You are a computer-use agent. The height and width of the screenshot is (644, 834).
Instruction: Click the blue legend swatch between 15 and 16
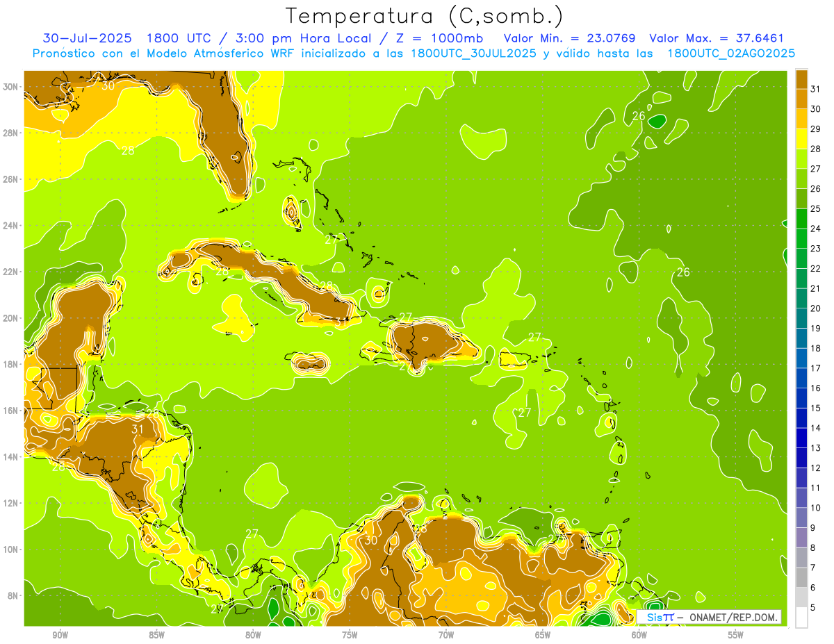[801, 398]
